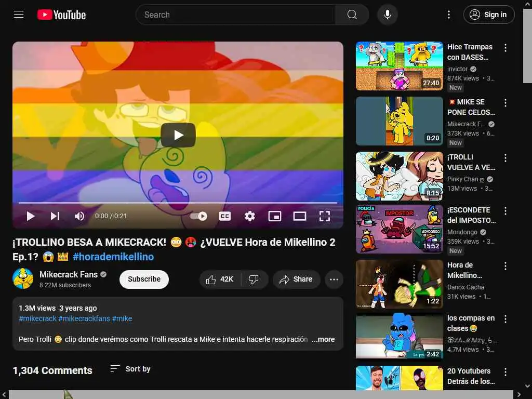Open the #mikecrackfans hashtag
This screenshot has height=399, width=532.
pyautogui.click(x=84, y=318)
